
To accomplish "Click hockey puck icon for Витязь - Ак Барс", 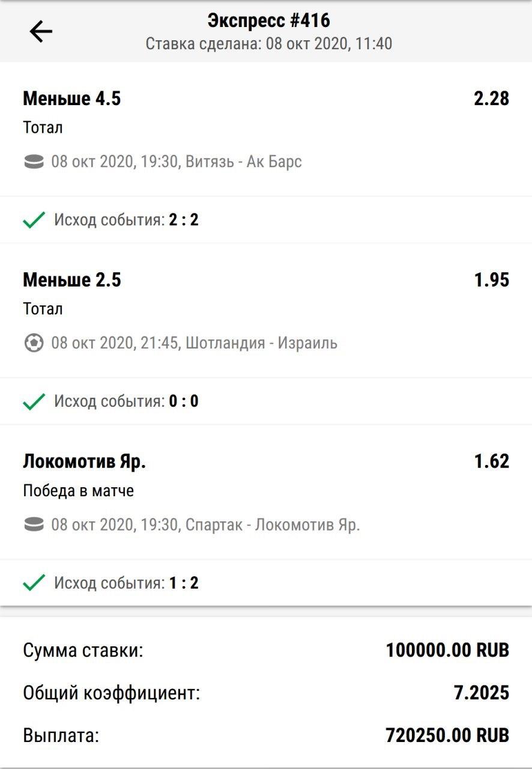I will (34, 162).
